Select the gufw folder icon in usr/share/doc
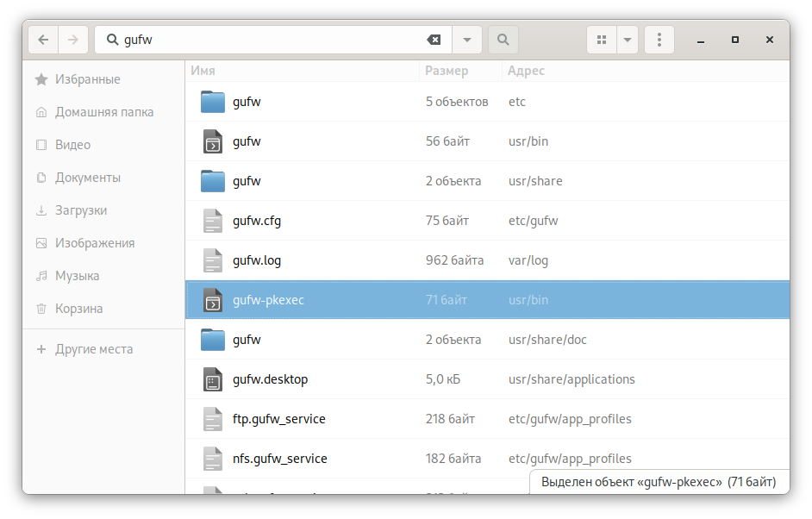The height and width of the screenshot is (519, 812). (x=213, y=340)
